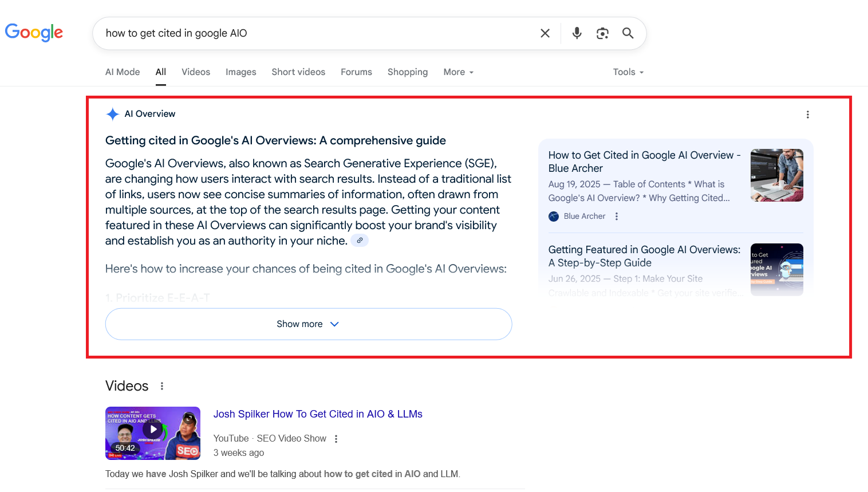Switch to Images tab
Screen dimensions: 868x492
point(241,72)
